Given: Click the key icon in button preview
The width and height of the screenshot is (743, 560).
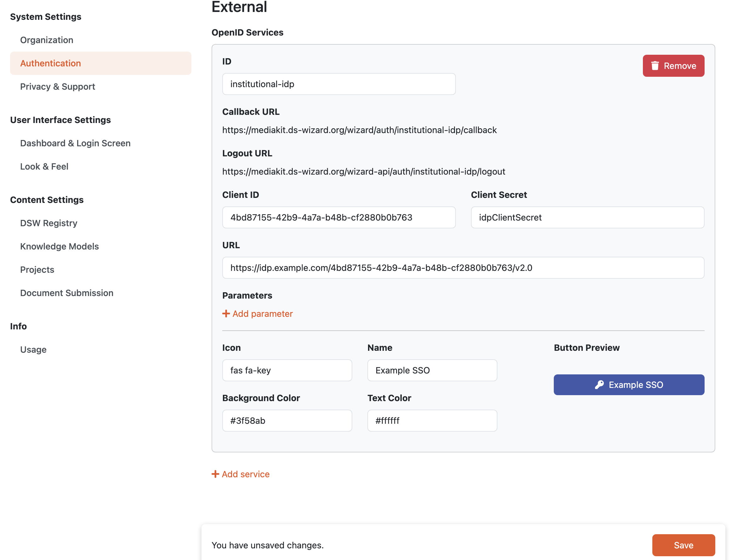Looking at the screenshot, I should click(599, 385).
